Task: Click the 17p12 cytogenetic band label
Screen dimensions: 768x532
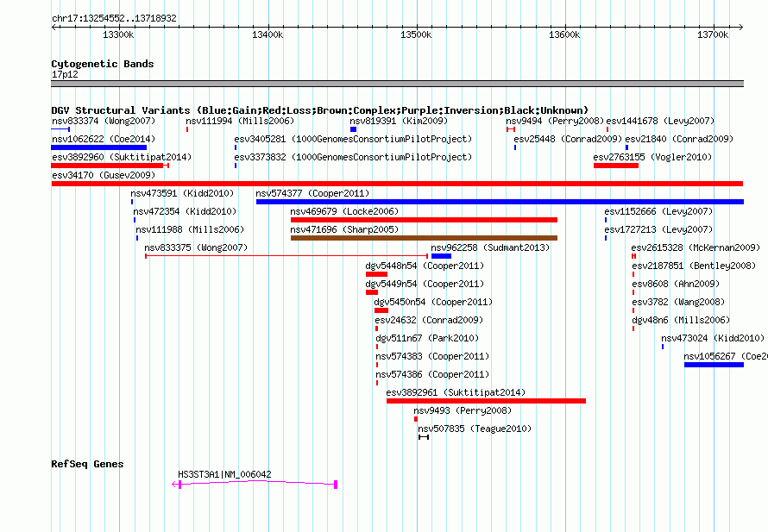Action: coord(65,74)
